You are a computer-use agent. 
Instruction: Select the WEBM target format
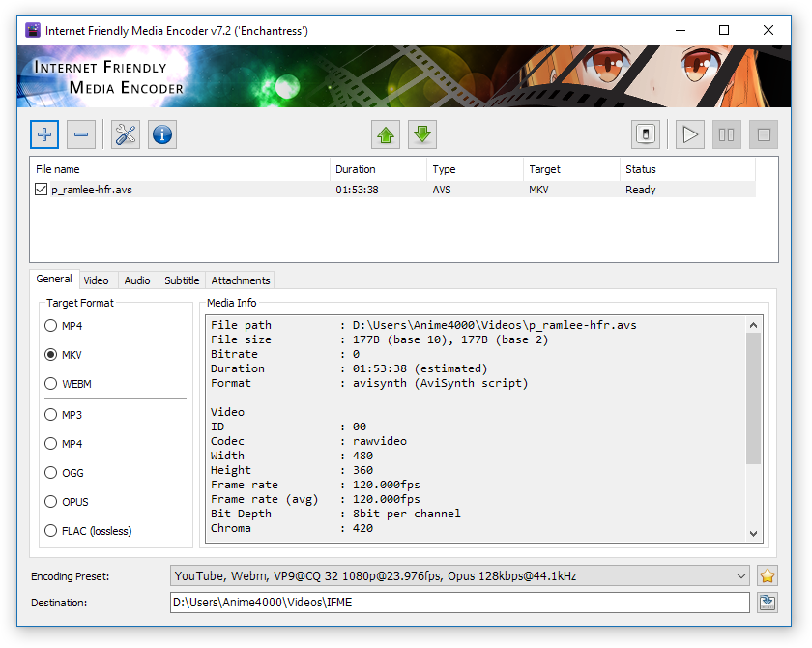coord(50,384)
